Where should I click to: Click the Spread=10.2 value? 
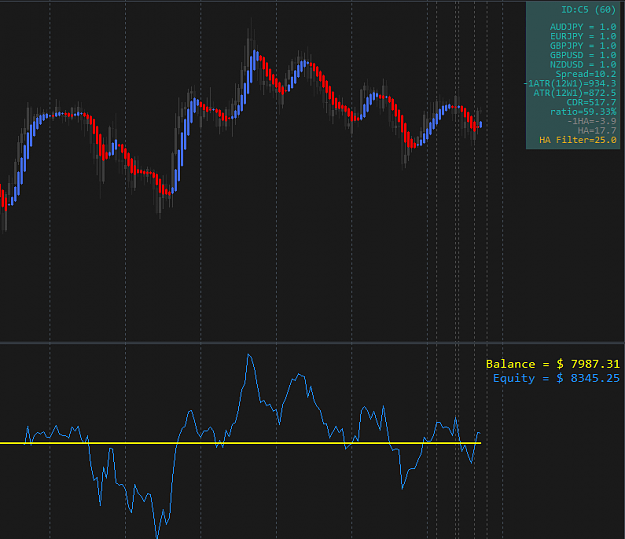coord(586,74)
